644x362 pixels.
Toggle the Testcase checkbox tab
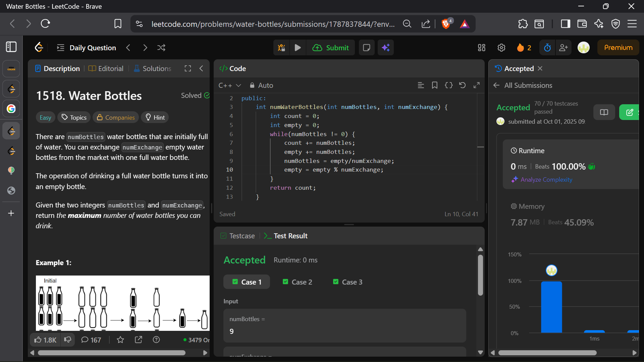[238, 236]
